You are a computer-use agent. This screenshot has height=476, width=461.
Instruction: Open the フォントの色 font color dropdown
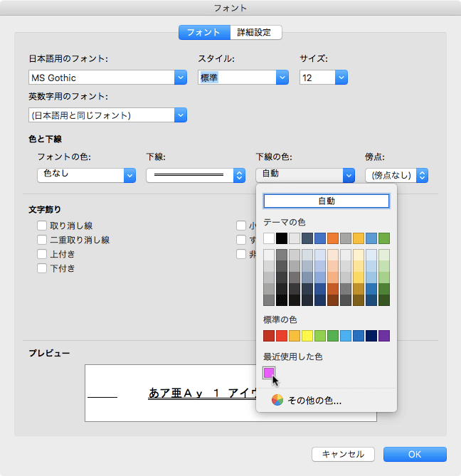[129, 174]
